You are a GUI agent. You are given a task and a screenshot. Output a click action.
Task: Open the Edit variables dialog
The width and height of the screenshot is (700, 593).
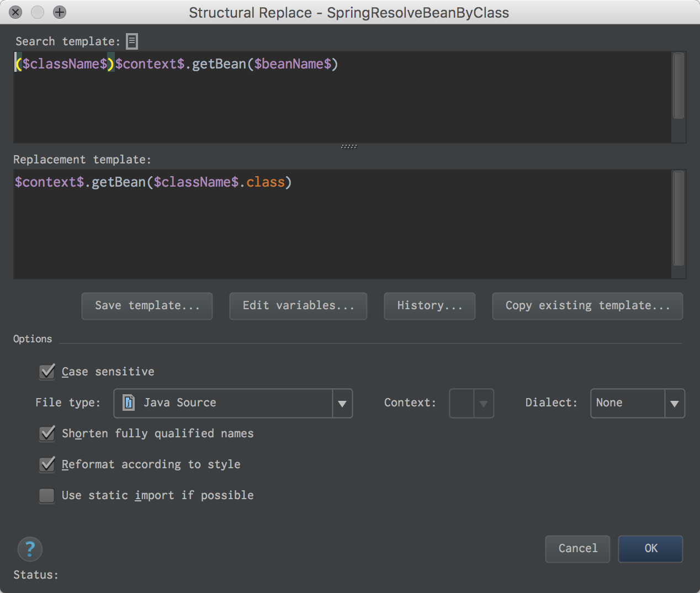(x=298, y=306)
